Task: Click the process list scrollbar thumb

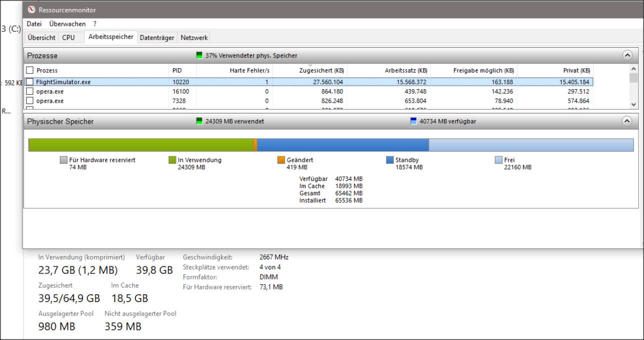Action: [x=633, y=78]
